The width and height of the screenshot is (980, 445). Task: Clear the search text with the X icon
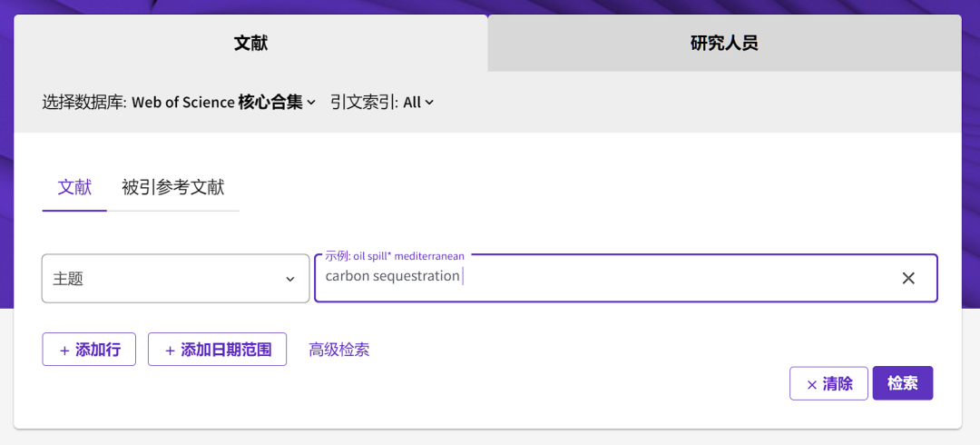pos(907,278)
